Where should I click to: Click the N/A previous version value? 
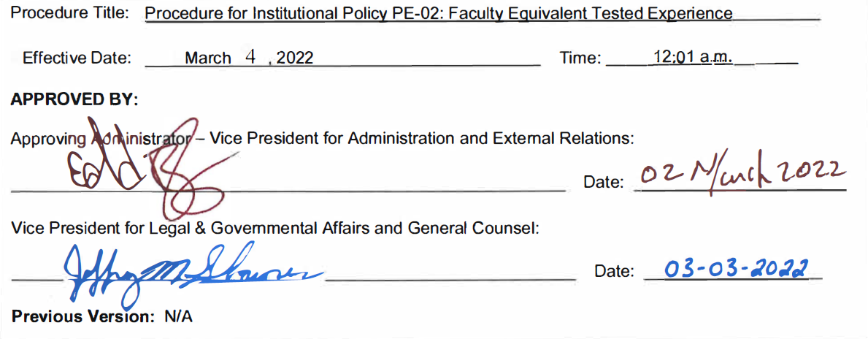178,317
